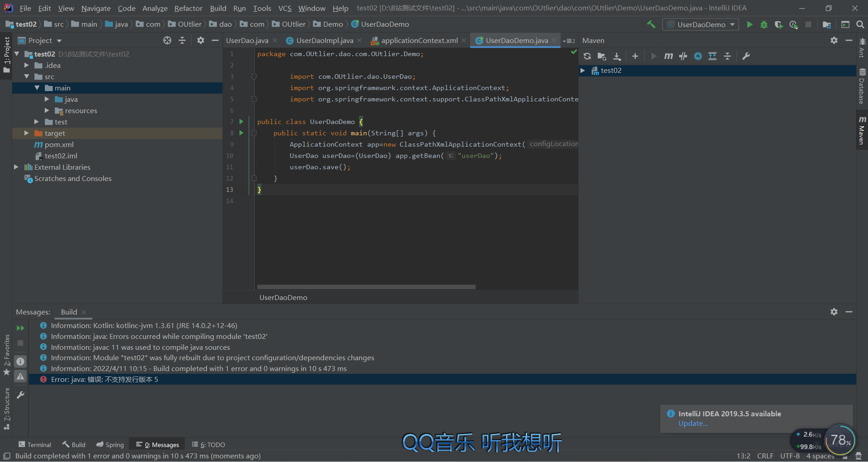The image size is (868, 462).
Task: Open the Refactor menu
Action: tap(188, 8)
